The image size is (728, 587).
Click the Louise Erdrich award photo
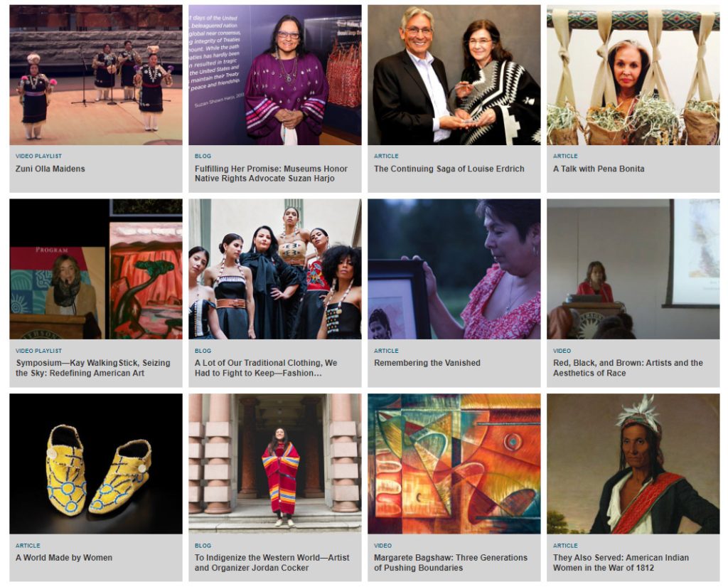tap(454, 75)
